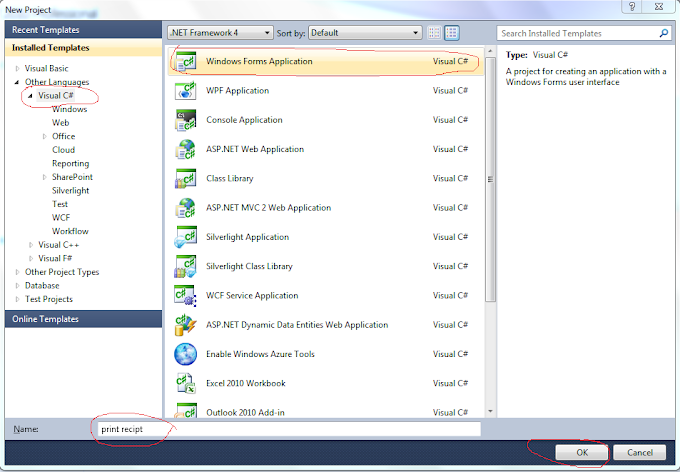Expand the Other Project Types node
The width and height of the screenshot is (680, 472).
pos(17,272)
